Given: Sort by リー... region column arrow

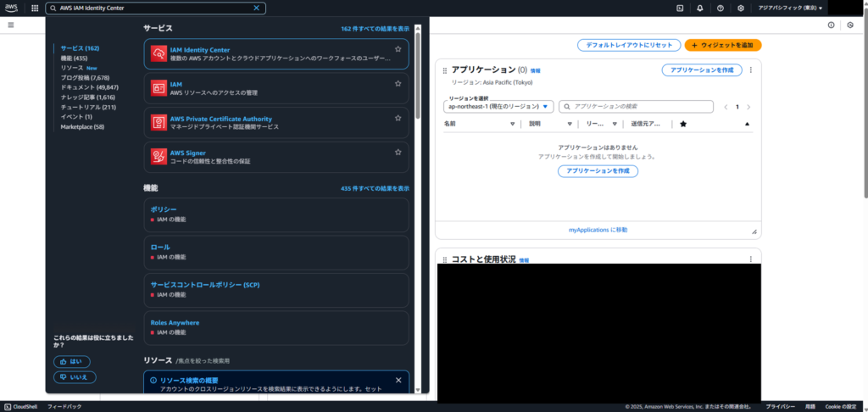Looking at the screenshot, I should tap(615, 125).
